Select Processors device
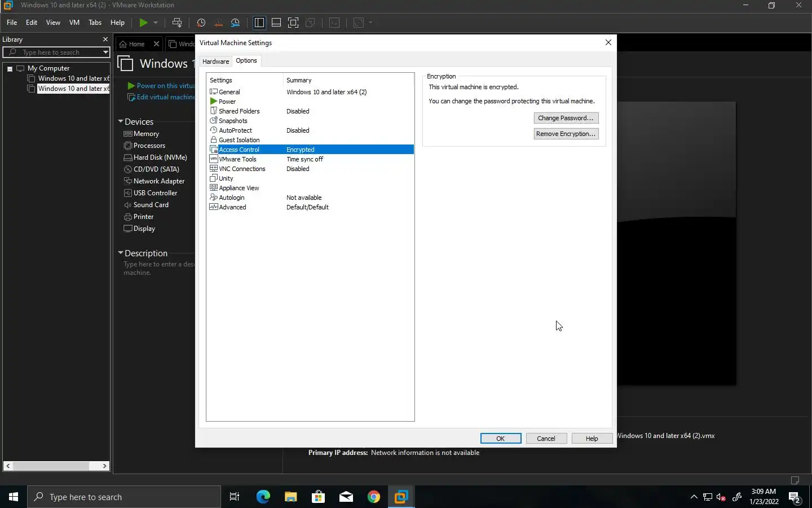This screenshot has width=812, height=508. 149,146
